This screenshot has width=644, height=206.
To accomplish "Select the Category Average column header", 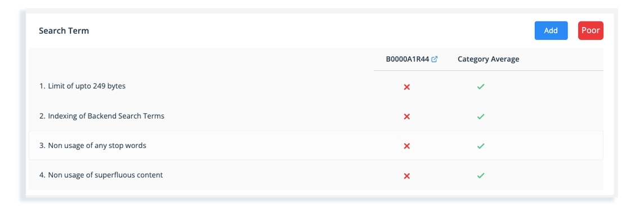I will pyautogui.click(x=488, y=59).
